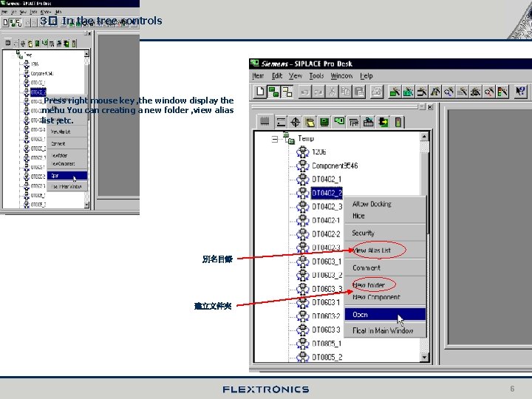Open the docked panel dropdown arrow
Image resolution: width=532 pixels, height=399 pixels.
pyautogui.click(x=422, y=107)
